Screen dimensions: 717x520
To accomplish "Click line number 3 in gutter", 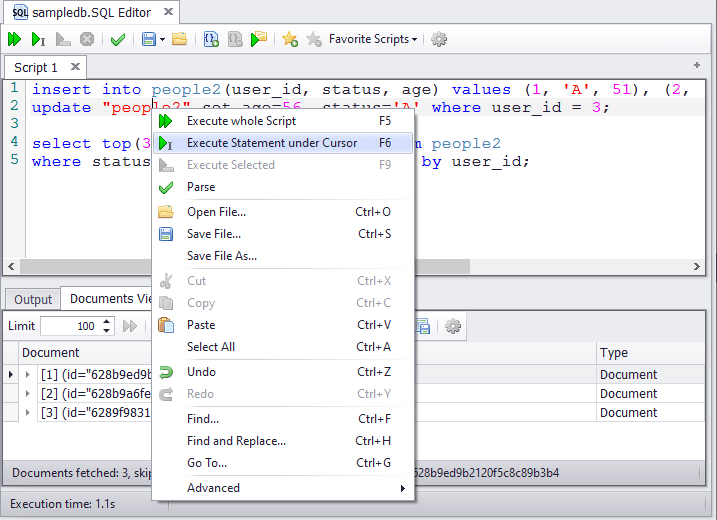I will [x=14, y=123].
